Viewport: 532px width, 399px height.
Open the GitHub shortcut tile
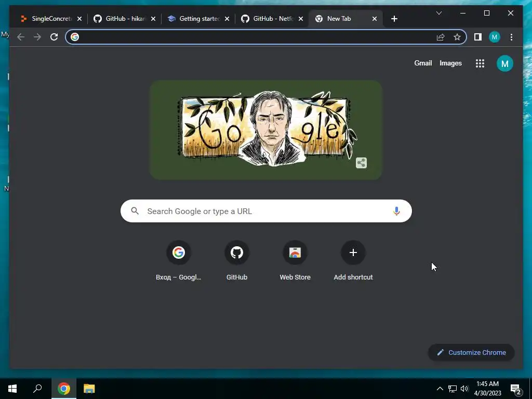[x=237, y=261]
